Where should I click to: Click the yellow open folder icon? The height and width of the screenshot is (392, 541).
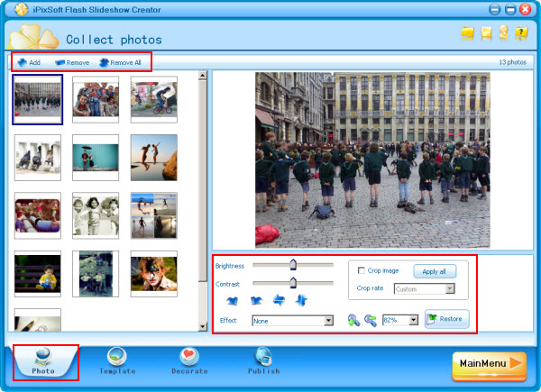point(467,33)
